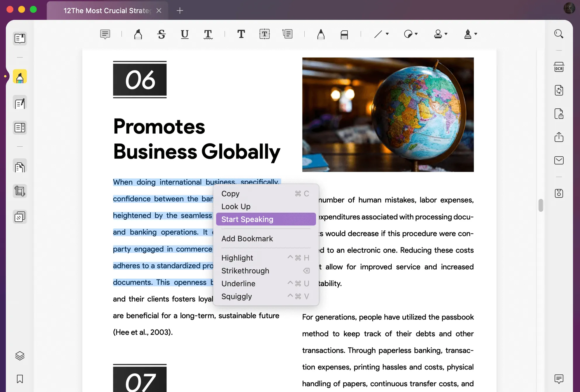Open the OCR tool panel
The height and width of the screenshot is (392, 580).
[559, 67]
